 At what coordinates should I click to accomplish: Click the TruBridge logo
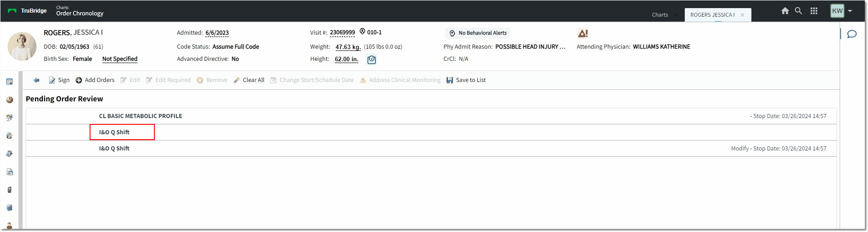pos(27,11)
